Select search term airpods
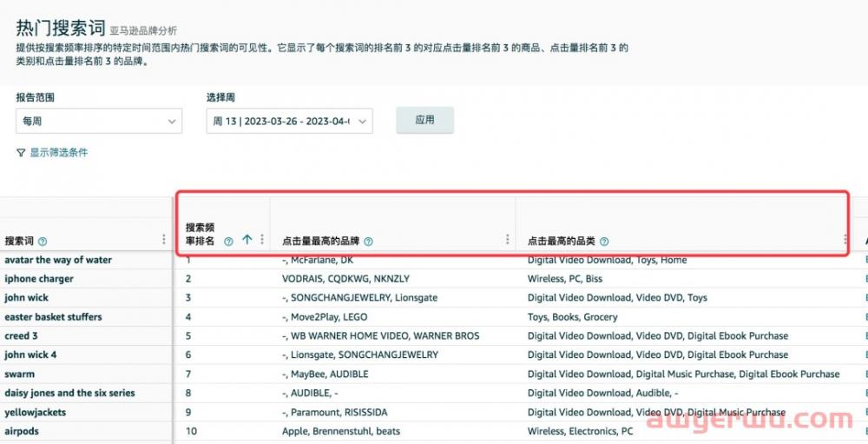The height and width of the screenshot is (444, 868). coord(22,431)
